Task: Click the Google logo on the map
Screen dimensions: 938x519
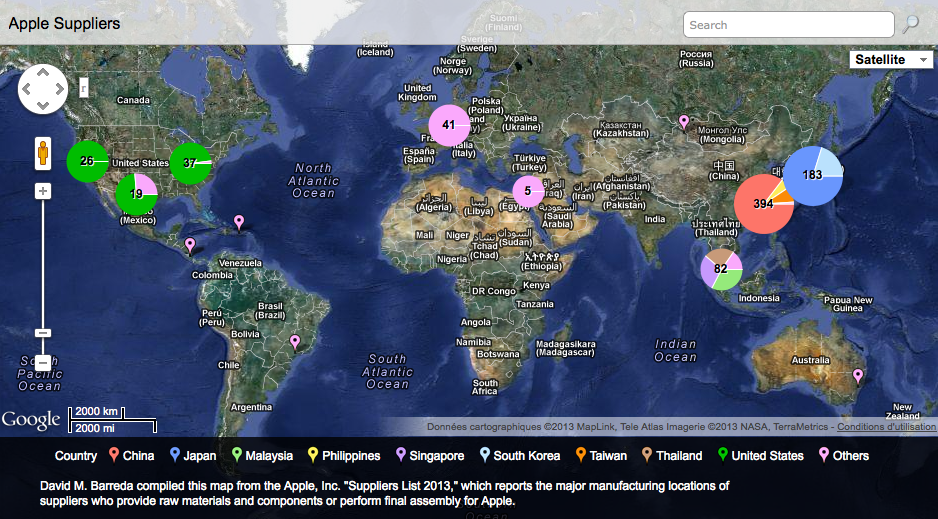Action: coord(31,420)
